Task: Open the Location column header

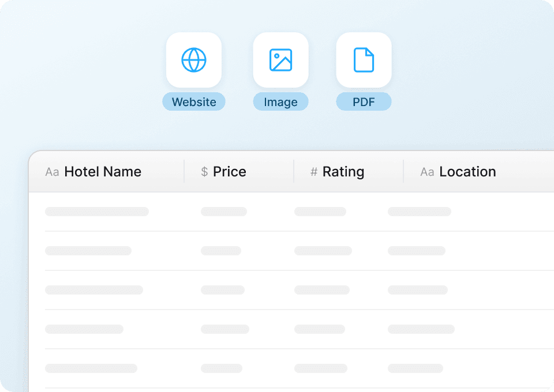Action: pyautogui.click(x=467, y=172)
